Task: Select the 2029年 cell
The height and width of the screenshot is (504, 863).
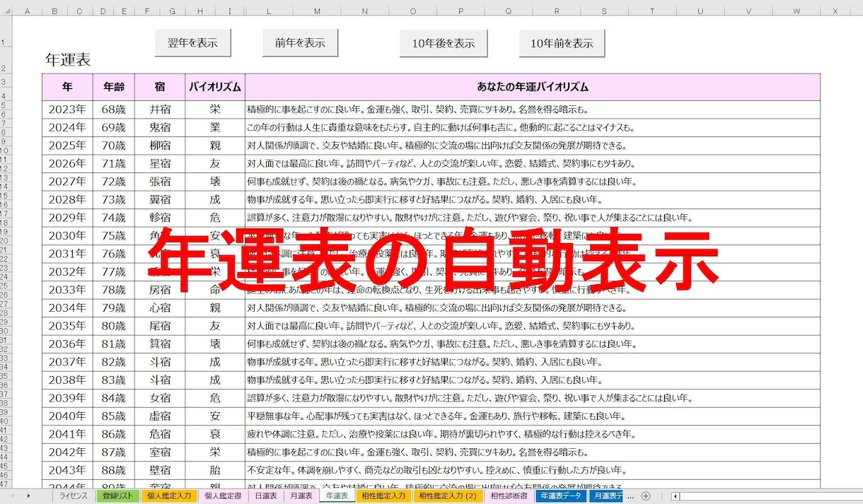Action: pyautogui.click(x=67, y=218)
